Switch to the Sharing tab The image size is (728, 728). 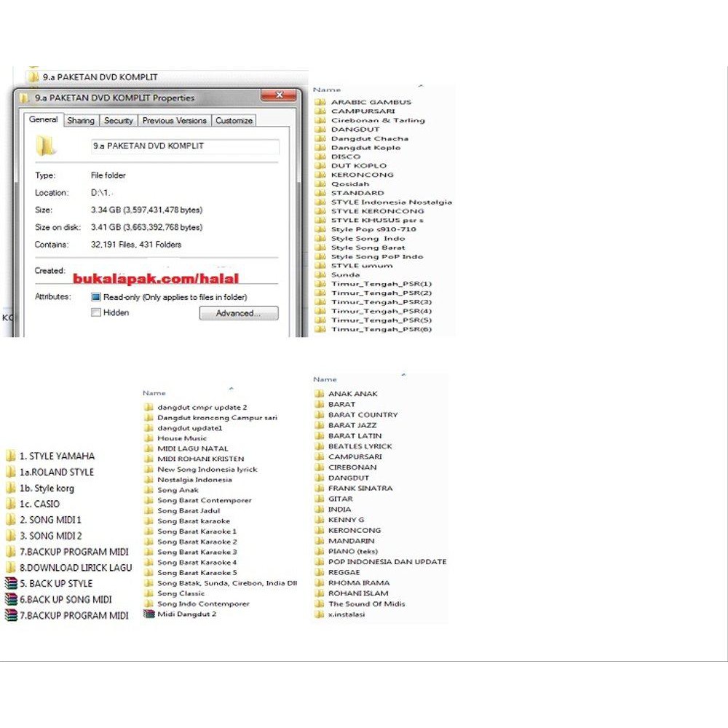(80, 121)
